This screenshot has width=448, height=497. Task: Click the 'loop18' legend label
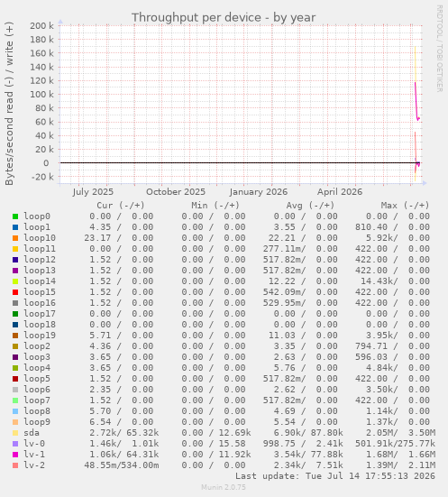click(x=40, y=324)
